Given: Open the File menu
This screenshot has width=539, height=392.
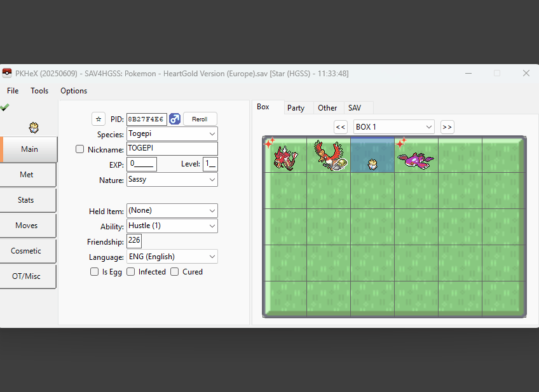Looking at the screenshot, I should 13,91.
